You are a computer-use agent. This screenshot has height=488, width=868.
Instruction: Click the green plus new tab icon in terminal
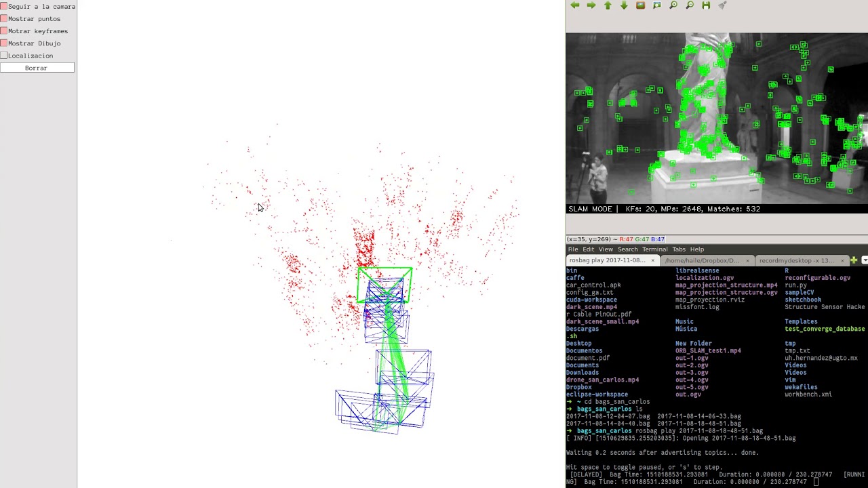854,260
